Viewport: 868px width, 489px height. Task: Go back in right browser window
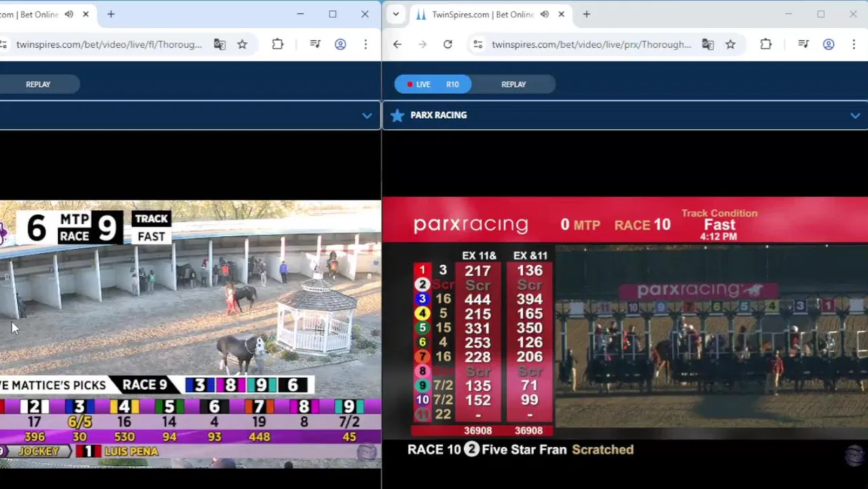click(x=397, y=44)
